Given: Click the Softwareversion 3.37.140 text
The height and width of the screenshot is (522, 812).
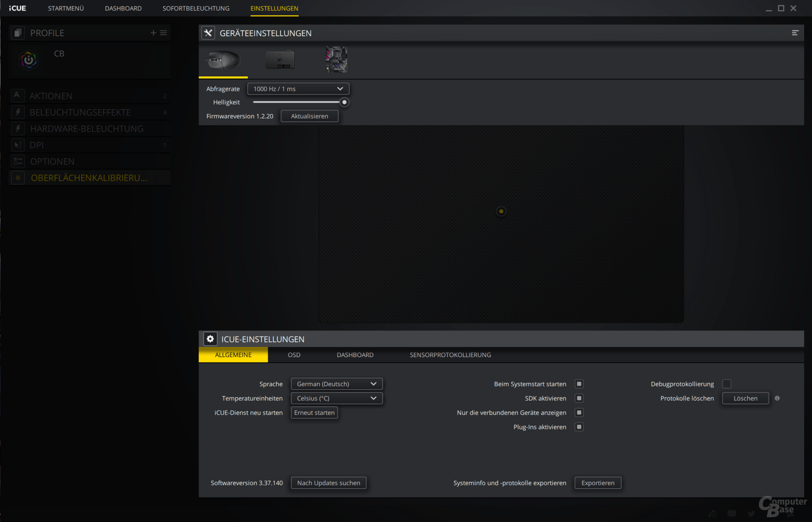Looking at the screenshot, I should click(x=247, y=483).
